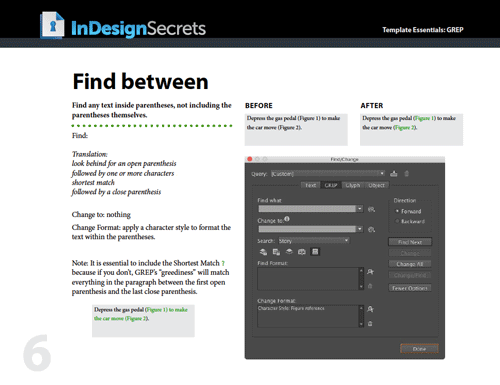Click Change Format scrollbar down arrow

pos(361,324)
